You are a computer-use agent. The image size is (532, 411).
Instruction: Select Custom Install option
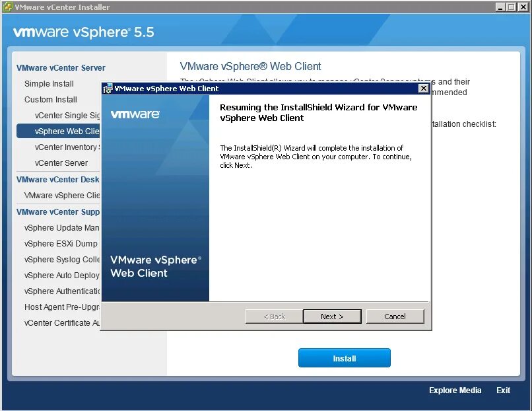(x=51, y=100)
